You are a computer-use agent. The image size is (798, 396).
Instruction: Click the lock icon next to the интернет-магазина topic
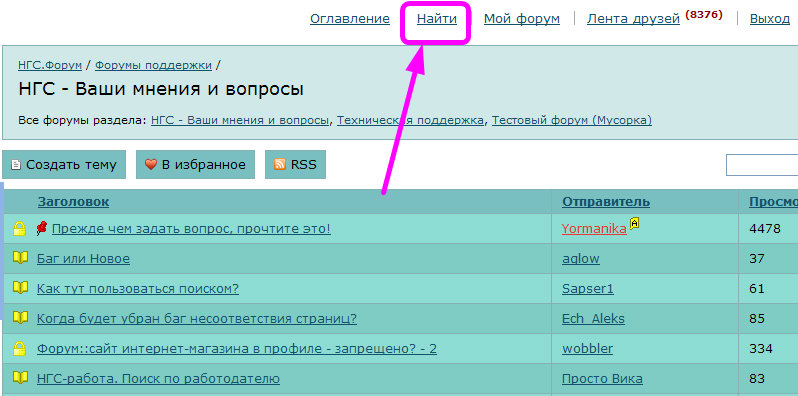point(19,348)
